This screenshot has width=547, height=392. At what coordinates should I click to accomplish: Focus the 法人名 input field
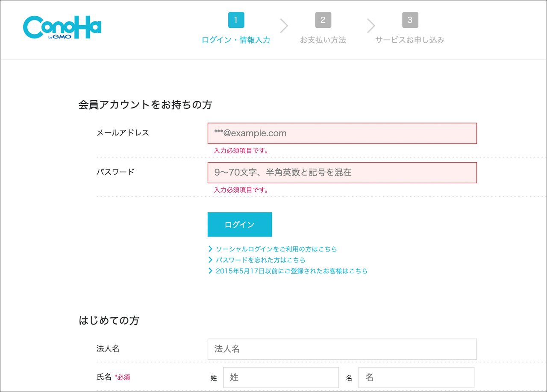tap(342, 349)
